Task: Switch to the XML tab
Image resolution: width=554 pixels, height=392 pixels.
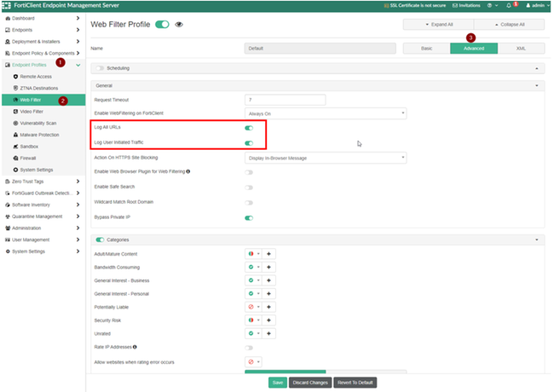Action: (521, 49)
